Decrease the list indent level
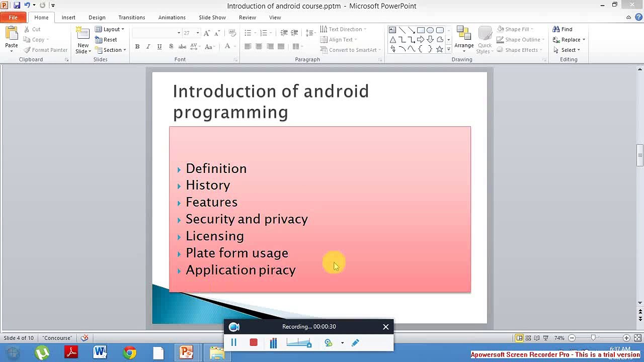Screen dimensions: 644x362 coord(284,33)
